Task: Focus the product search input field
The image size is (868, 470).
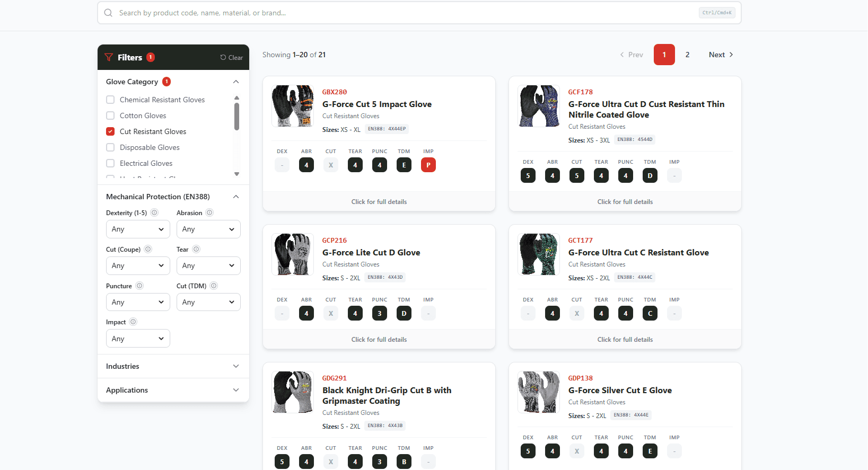Action: tap(419, 13)
